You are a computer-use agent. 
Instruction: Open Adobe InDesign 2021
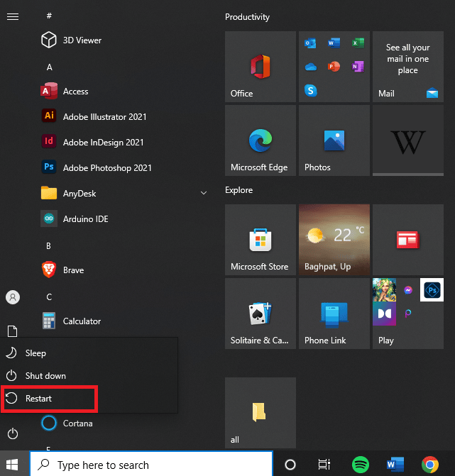[x=103, y=142]
